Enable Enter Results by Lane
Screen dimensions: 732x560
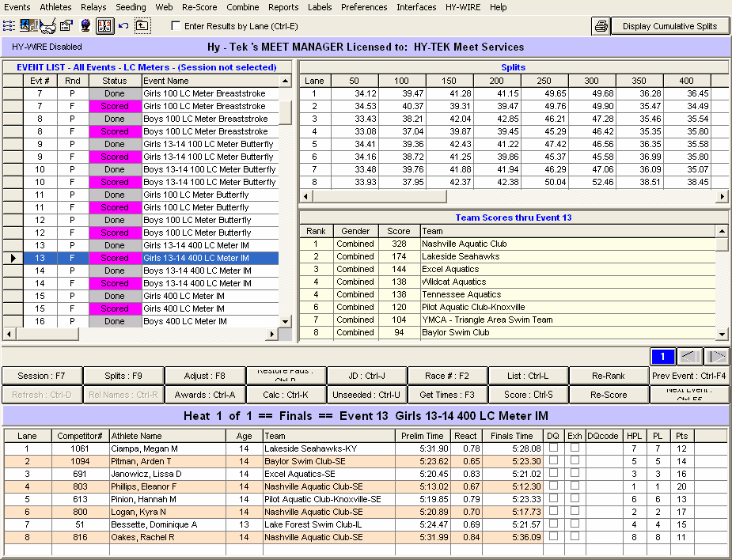point(177,25)
